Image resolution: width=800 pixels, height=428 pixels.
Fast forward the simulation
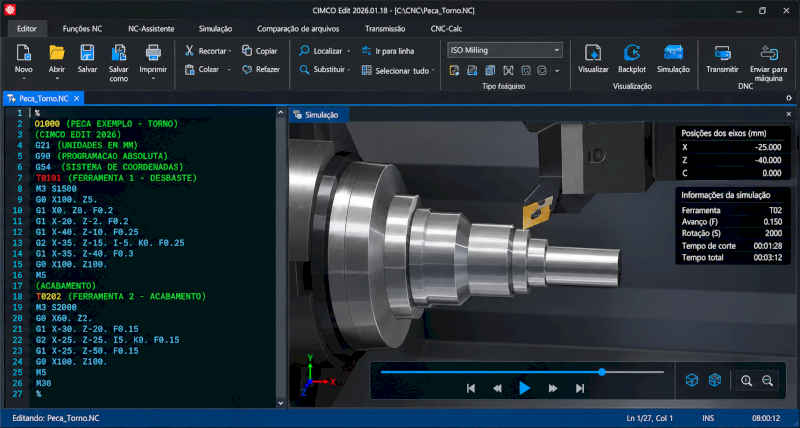553,388
